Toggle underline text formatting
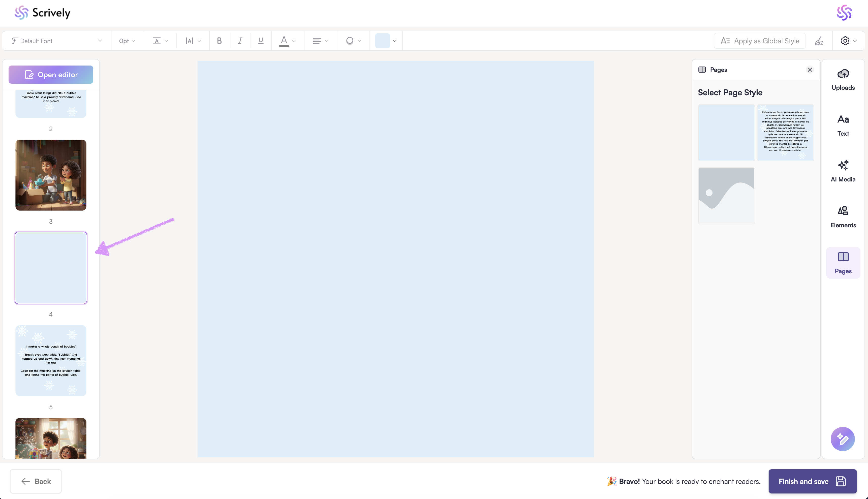 pos(261,41)
